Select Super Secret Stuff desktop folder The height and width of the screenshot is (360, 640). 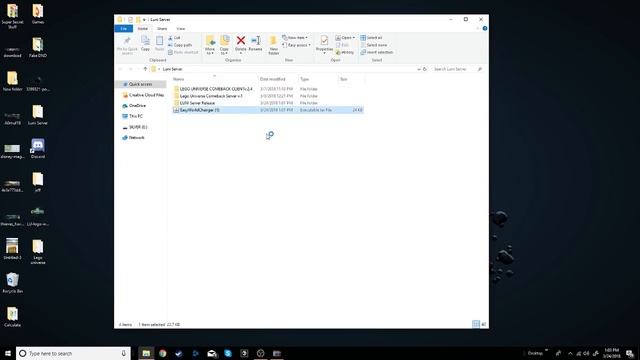[12, 16]
